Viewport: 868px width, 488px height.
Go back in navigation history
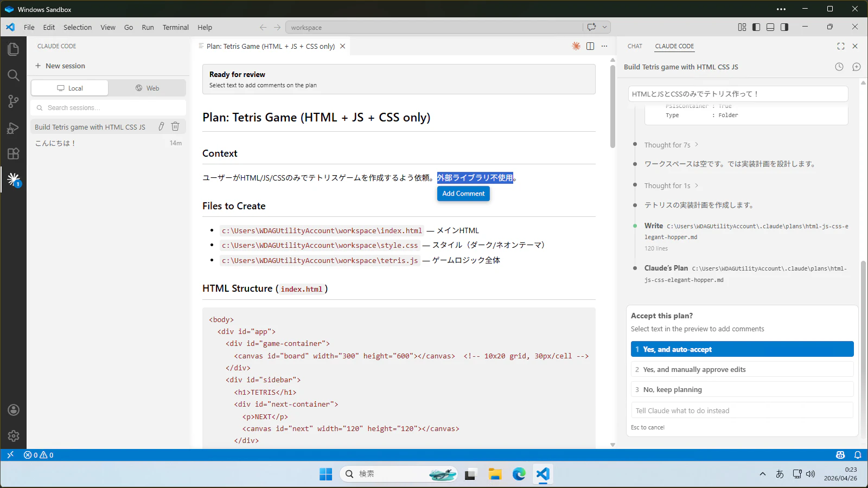pyautogui.click(x=263, y=27)
